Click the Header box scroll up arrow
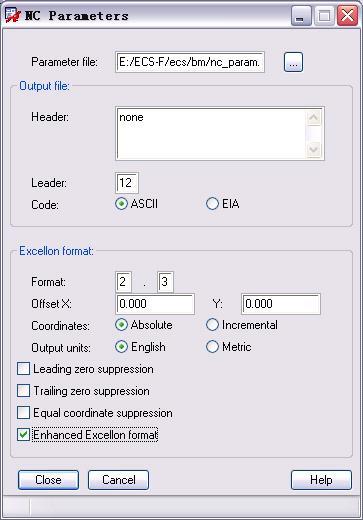 tap(314, 118)
